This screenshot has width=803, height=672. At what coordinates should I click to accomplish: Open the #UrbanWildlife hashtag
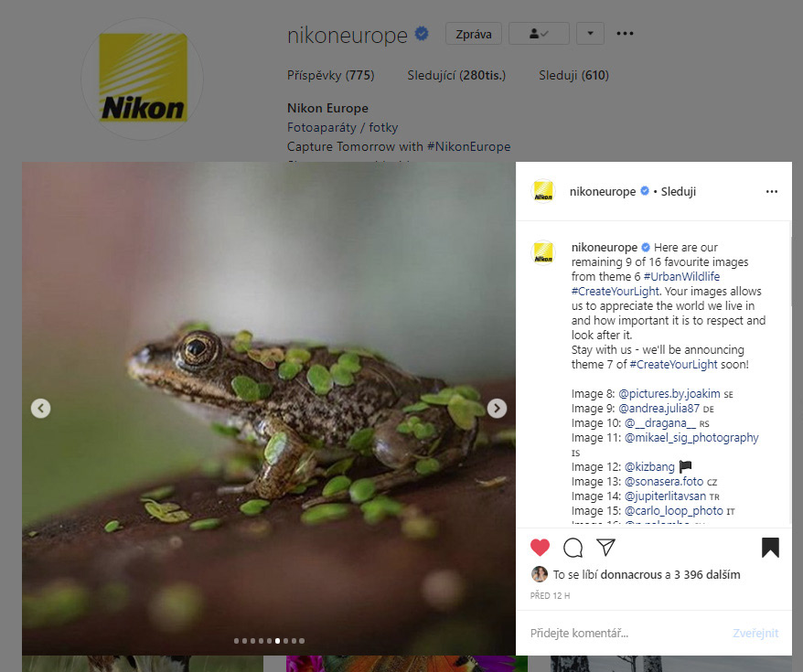click(x=681, y=276)
